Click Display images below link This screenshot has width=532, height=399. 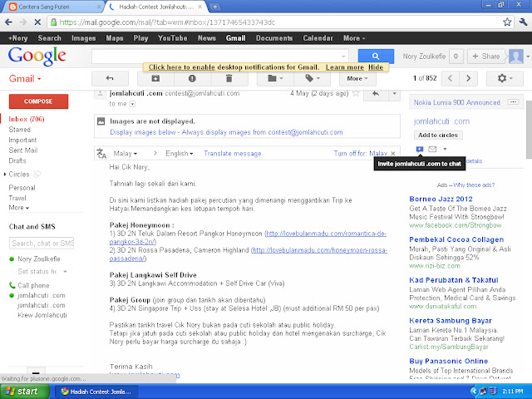(x=143, y=132)
